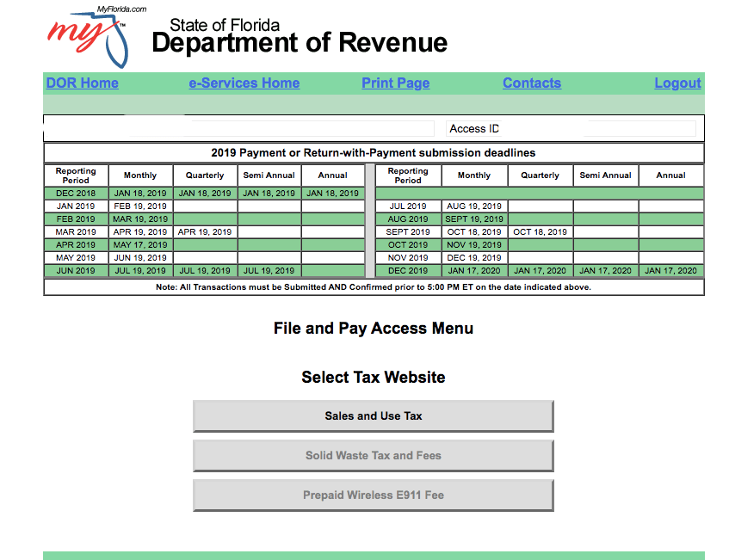Screen dimensions: 729x560
Task: Select the DEC 2018 reporting period cell
Action: point(76,194)
